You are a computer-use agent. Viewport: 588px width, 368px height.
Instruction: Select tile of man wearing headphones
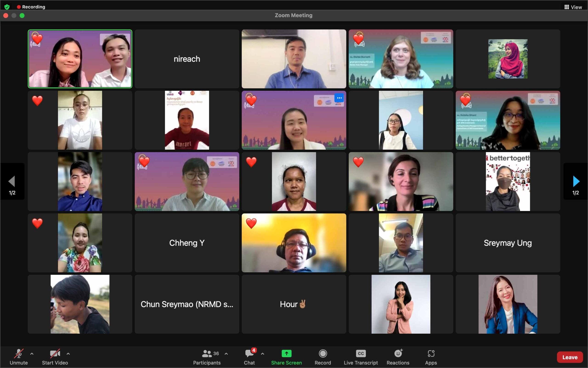click(x=294, y=243)
